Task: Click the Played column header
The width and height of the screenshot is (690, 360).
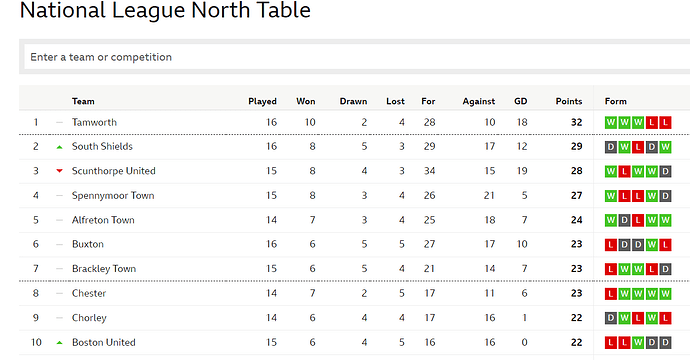Action: click(262, 101)
